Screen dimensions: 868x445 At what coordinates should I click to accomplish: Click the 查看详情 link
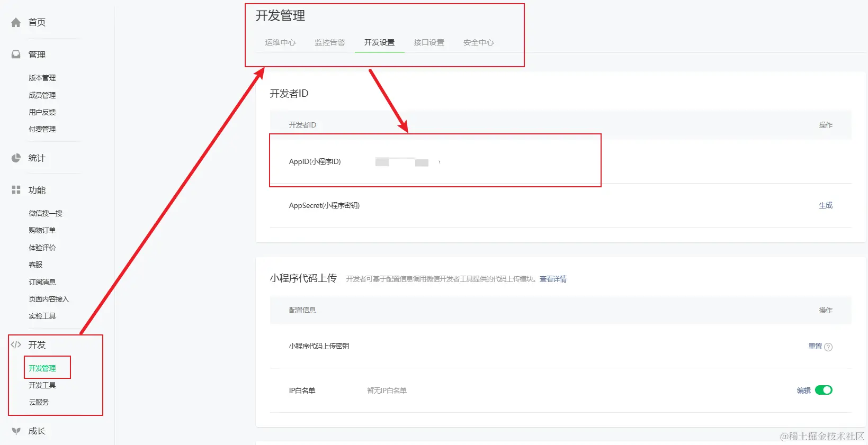[553, 279]
